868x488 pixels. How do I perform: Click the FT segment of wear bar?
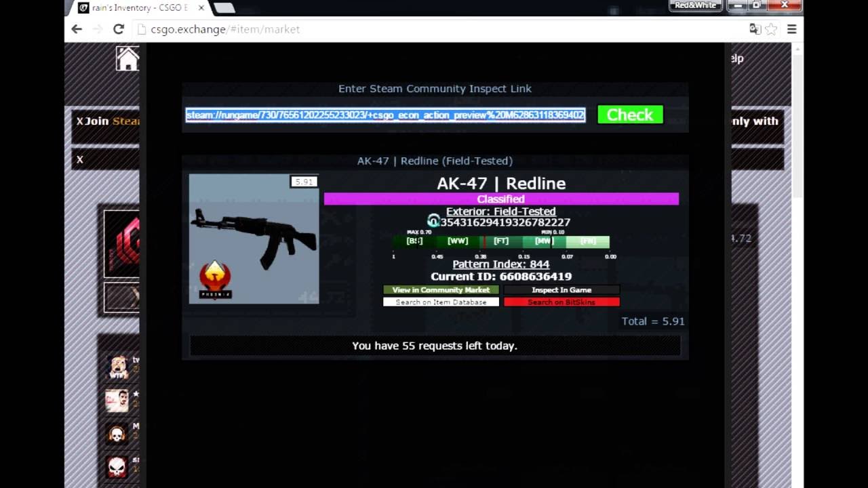(501, 241)
